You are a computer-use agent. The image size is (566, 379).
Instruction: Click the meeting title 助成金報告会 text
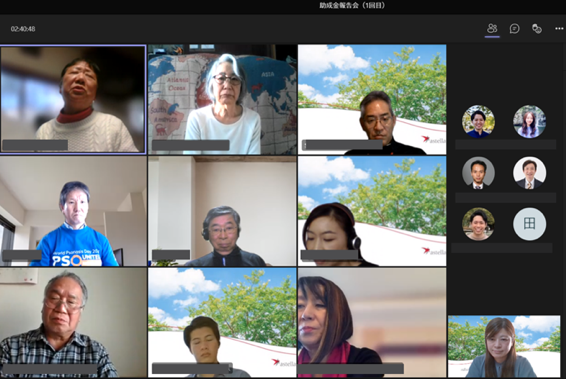[352, 5]
